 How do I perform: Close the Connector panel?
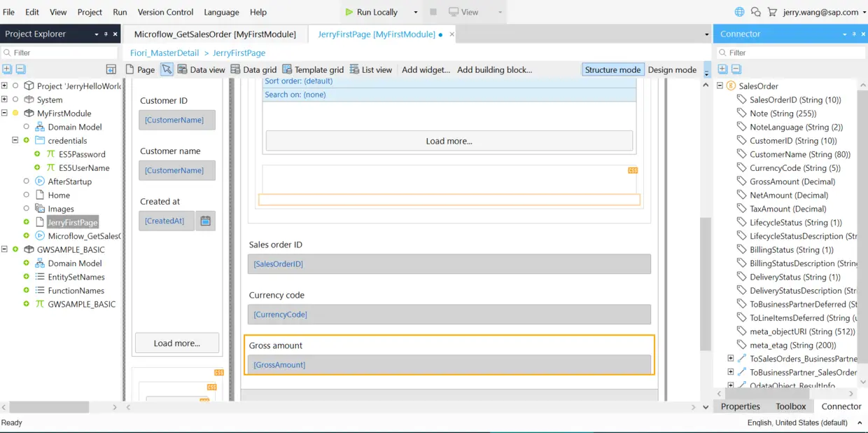click(863, 34)
